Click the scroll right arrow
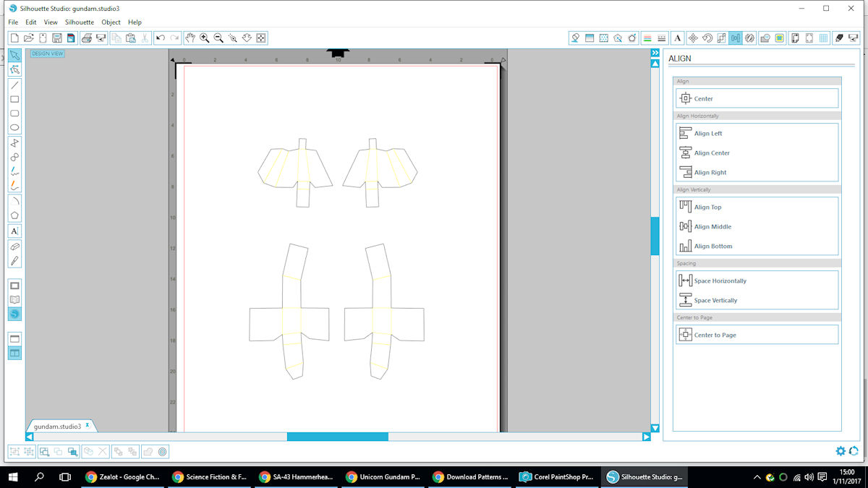This screenshot has width=868, height=488. click(x=647, y=437)
